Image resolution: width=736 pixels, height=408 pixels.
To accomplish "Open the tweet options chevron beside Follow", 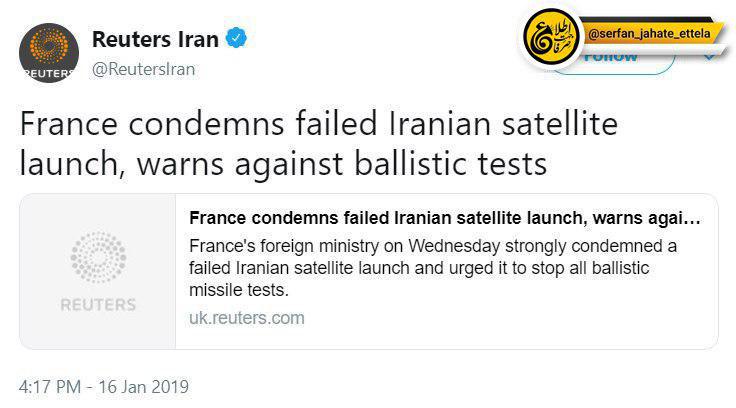I will click(709, 57).
